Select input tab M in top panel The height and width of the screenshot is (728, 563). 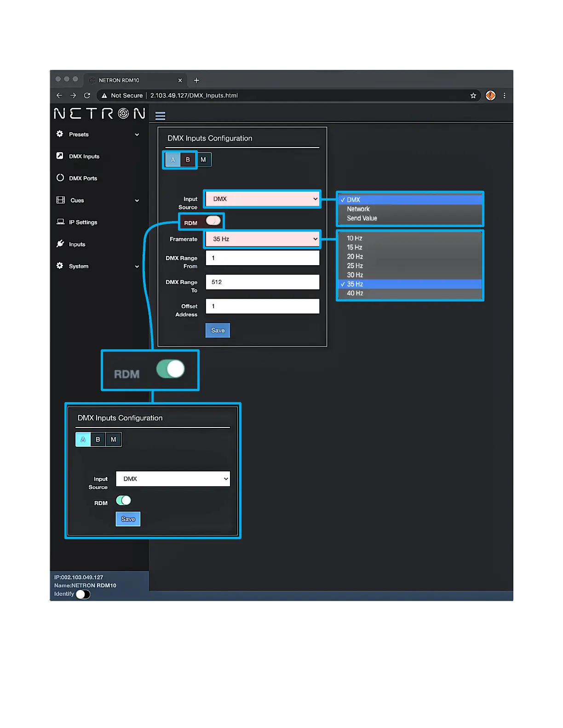(x=203, y=160)
